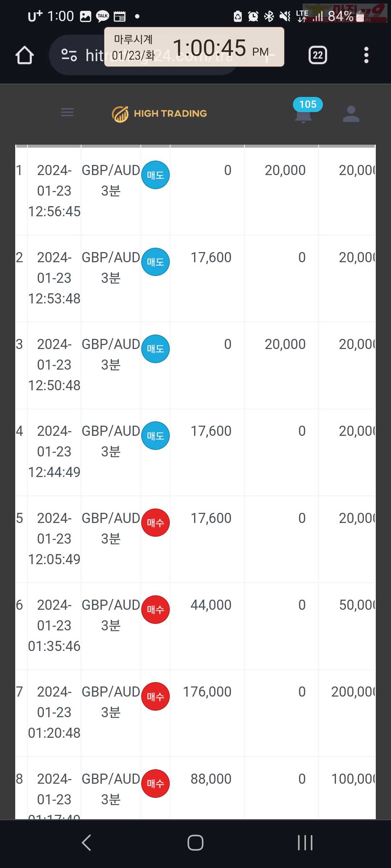Open the user profile icon
Viewport: 391px width, 868px height.
pyautogui.click(x=351, y=114)
